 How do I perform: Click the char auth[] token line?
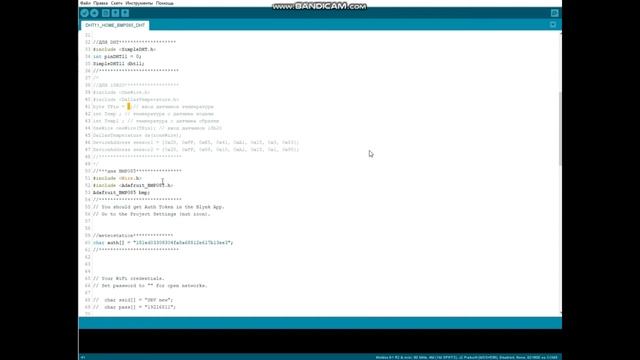163,243
